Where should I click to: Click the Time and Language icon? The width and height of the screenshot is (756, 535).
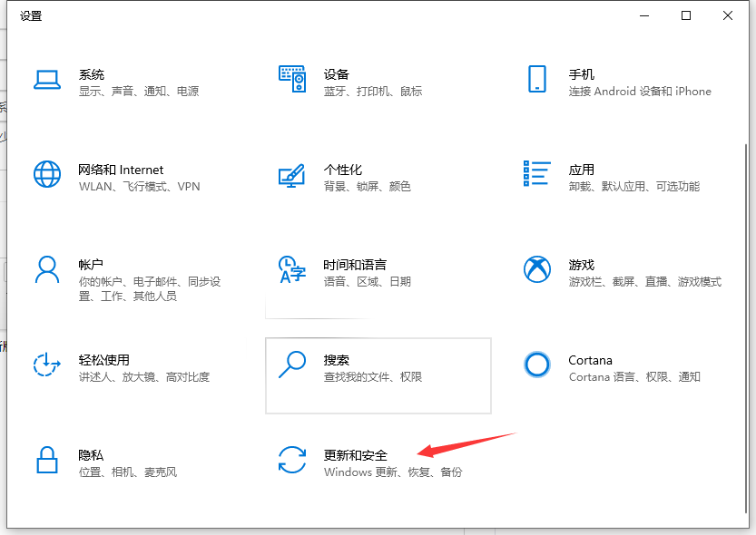click(292, 269)
